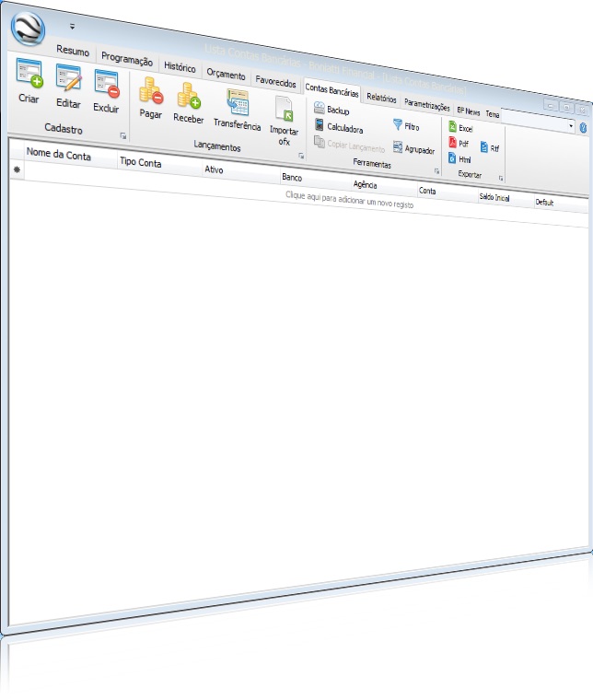The width and height of the screenshot is (593, 700).
Task: Switch to the Resumo tab
Action: click(x=73, y=51)
